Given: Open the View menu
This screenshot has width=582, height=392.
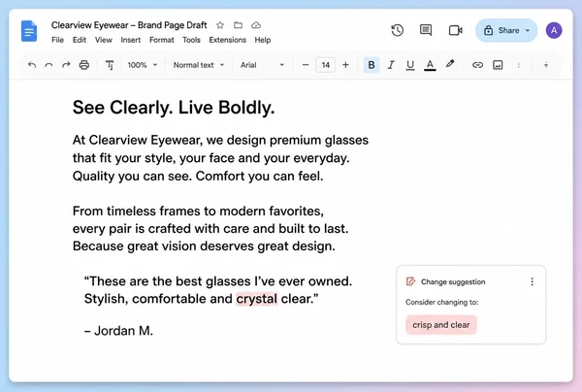Looking at the screenshot, I should coord(104,40).
